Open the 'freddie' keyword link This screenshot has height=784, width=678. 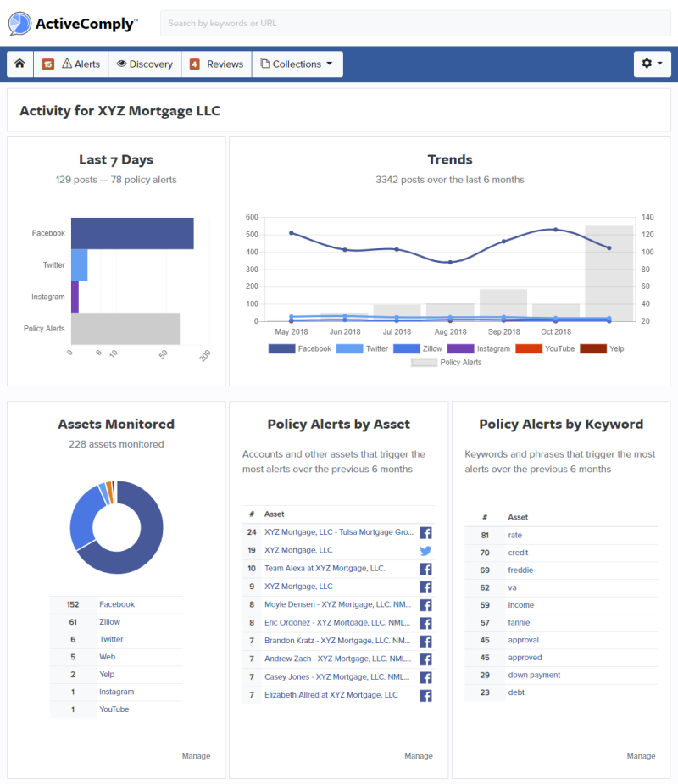point(520,570)
